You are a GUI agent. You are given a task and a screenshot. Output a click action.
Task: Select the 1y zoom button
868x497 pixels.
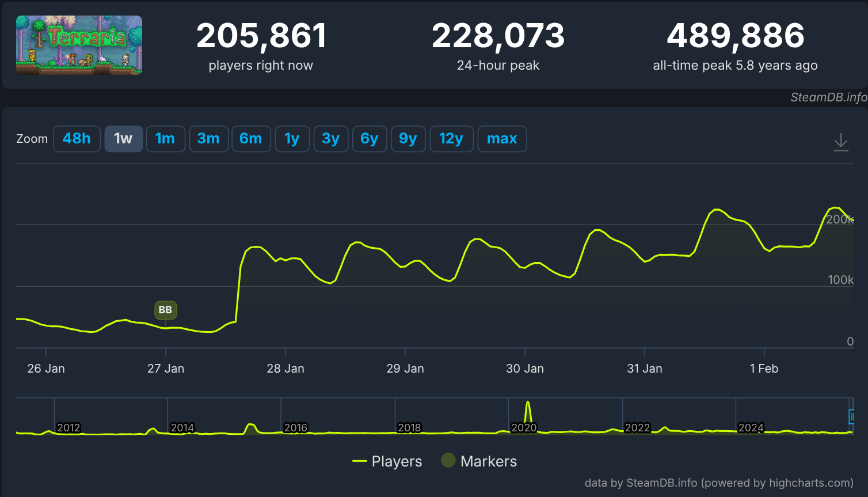tap(292, 139)
